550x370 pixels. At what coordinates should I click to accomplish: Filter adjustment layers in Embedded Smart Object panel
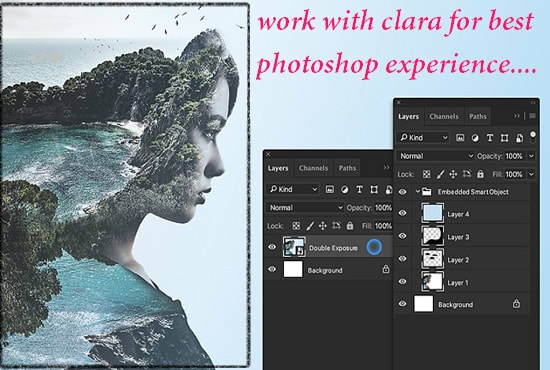click(475, 138)
